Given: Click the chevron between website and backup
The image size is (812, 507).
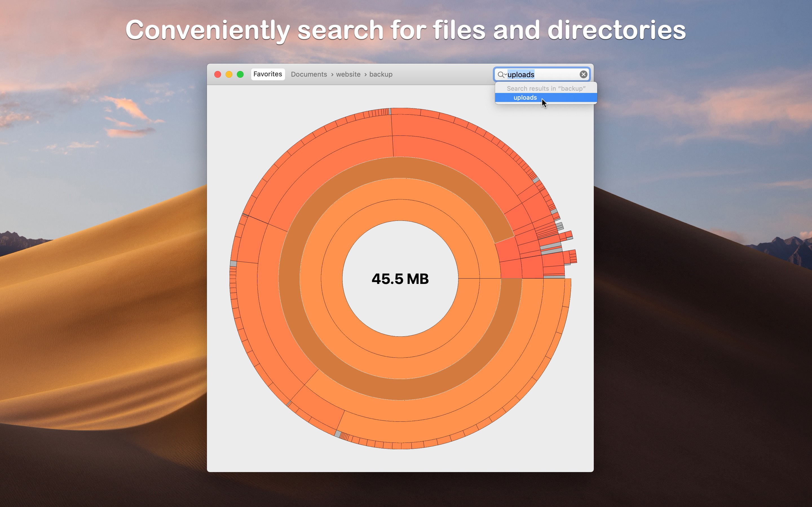Looking at the screenshot, I should [x=365, y=74].
